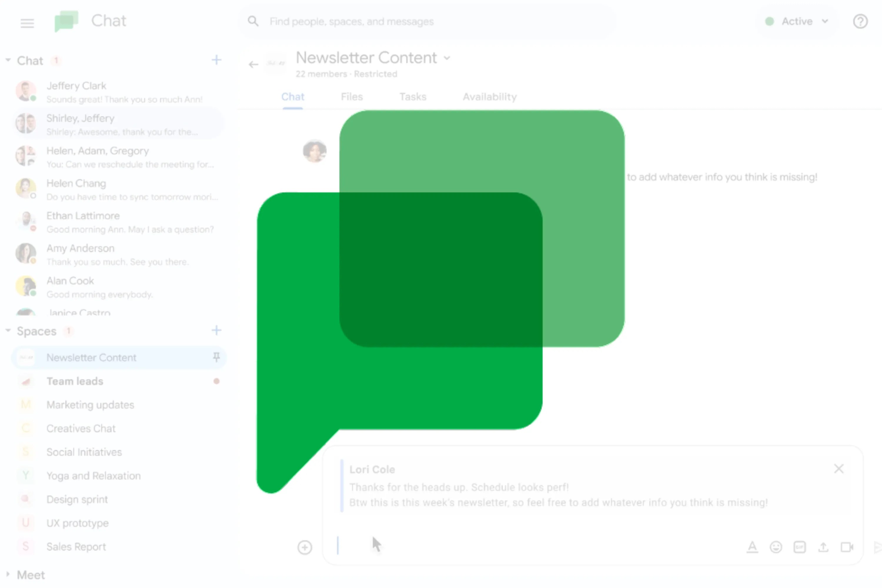The height and width of the screenshot is (588, 882).
Task: Open the Team leads space
Action: pyautogui.click(x=75, y=381)
